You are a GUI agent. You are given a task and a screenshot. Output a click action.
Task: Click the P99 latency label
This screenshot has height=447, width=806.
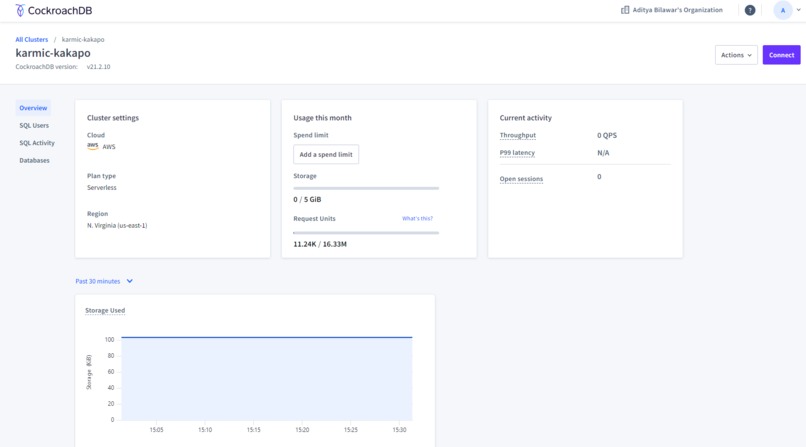pos(517,153)
